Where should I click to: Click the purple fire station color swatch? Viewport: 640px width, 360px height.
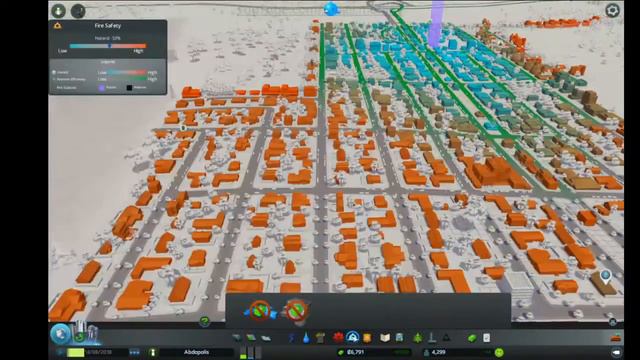(102, 87)
